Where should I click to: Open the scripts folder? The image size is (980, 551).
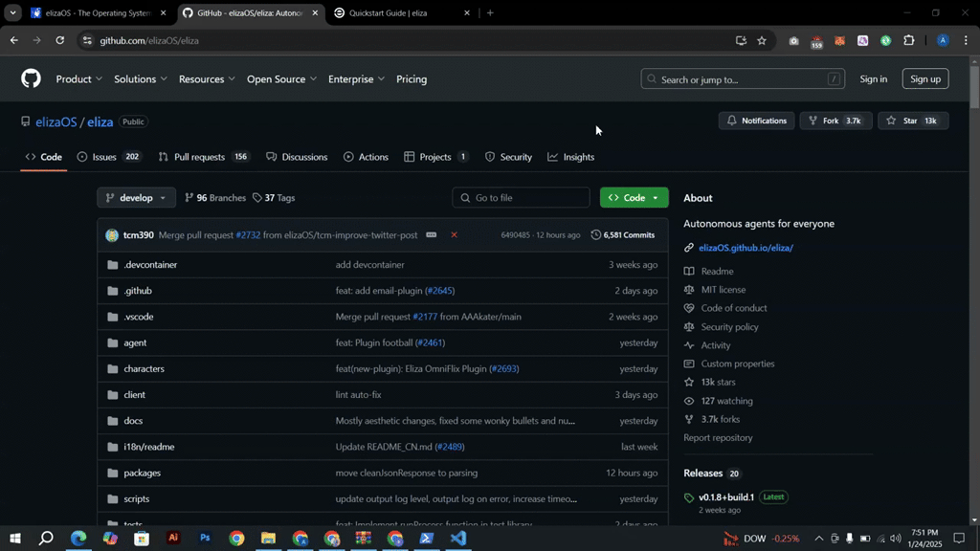[x=136, y=498]
